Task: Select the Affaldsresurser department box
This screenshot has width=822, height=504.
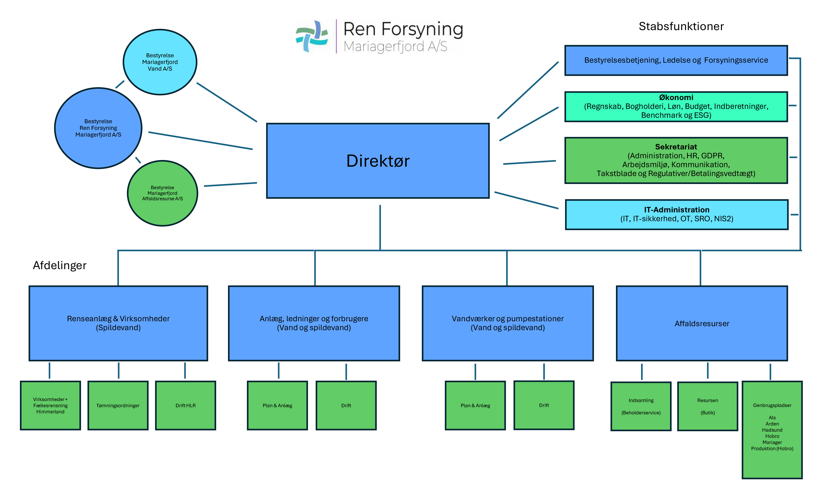Action: click(x=702, y=323)
